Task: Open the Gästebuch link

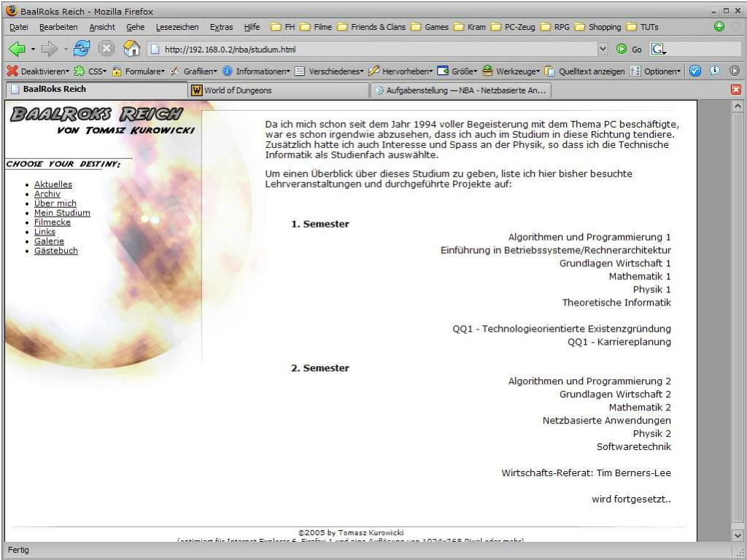Action: tap(55, 251)
